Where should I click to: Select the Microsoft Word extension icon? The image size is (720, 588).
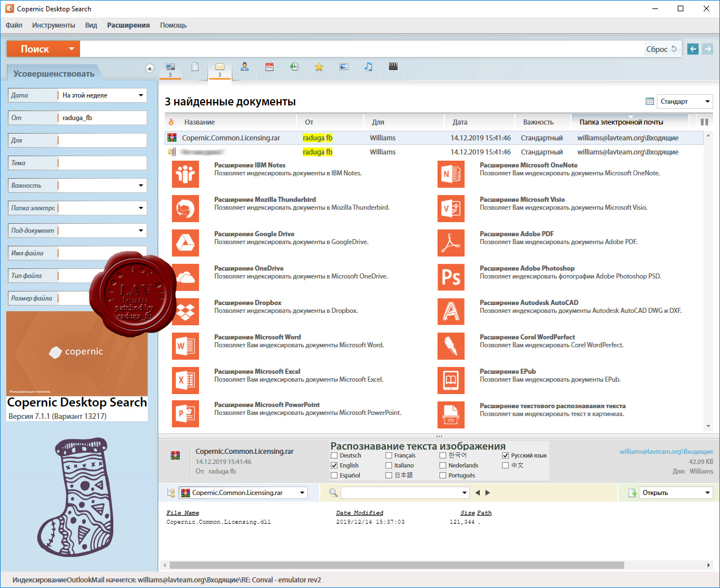(x=185, y=346)
